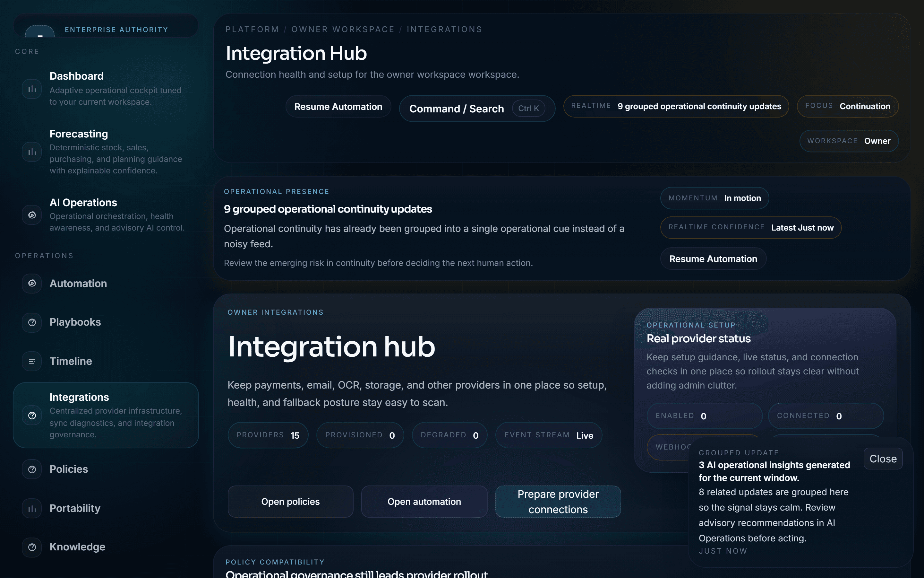Viewport: 924px width, 578px height.
Task: Click the Dashboard bar-chart icon
Action: click(x=32, y=89)
